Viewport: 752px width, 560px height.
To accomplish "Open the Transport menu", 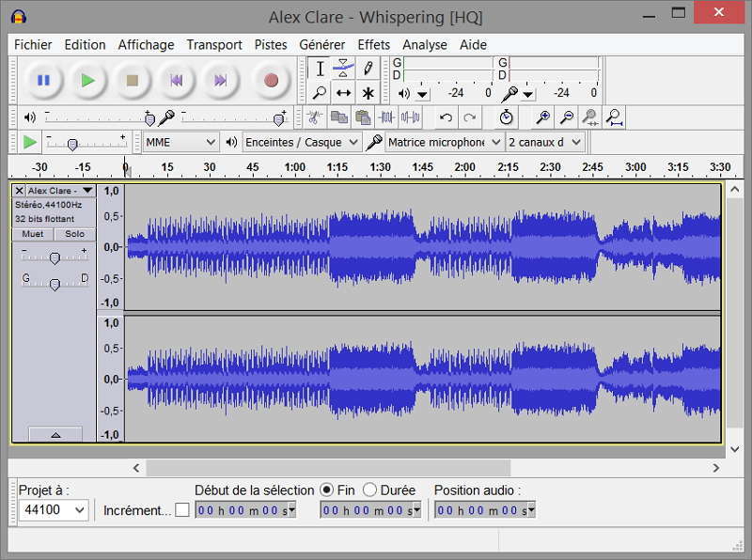I will tap(214, 44).
